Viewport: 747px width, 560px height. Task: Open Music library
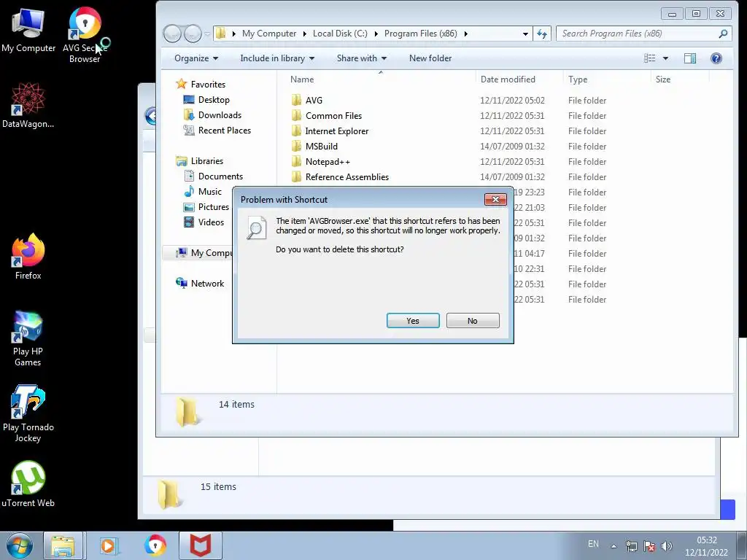tap(209, 192)
